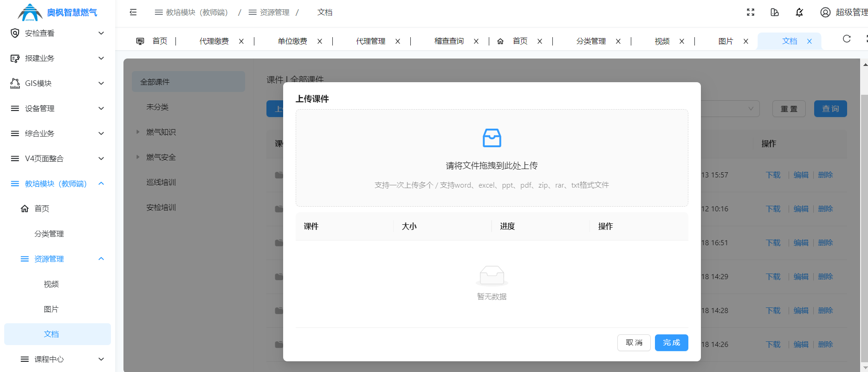Expand the GIS模块 menu chevron

click(x=101, y=83)
